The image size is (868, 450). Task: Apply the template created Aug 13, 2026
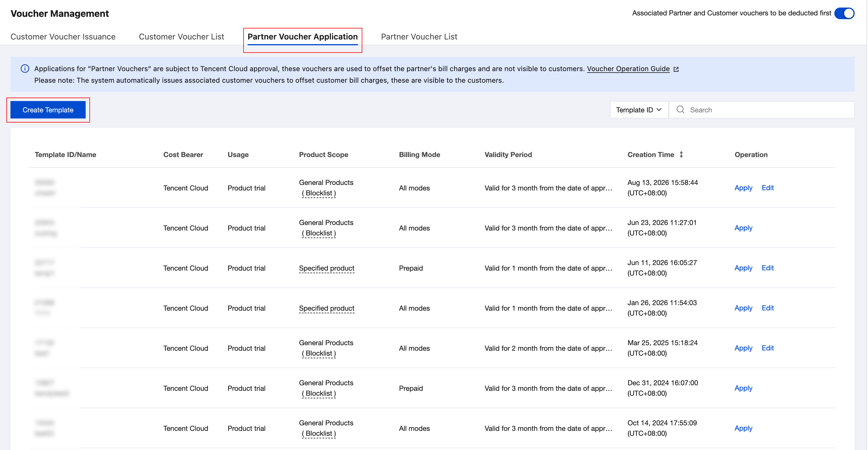point(743,188)
